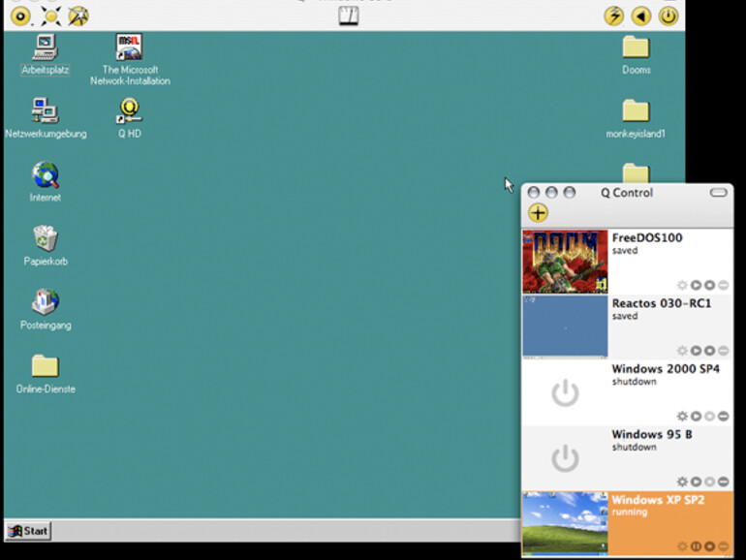Open settings gear for Windows 95 B

682,482
